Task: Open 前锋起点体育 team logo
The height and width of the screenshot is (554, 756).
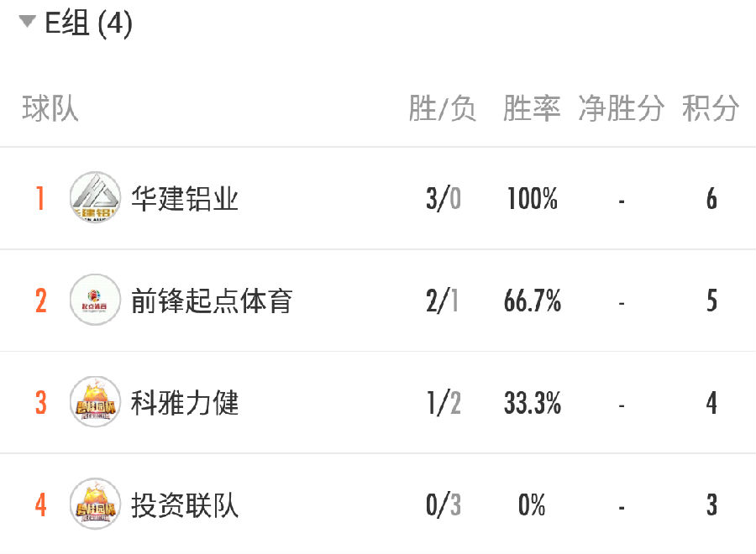Action: click(x=95, y=300)
